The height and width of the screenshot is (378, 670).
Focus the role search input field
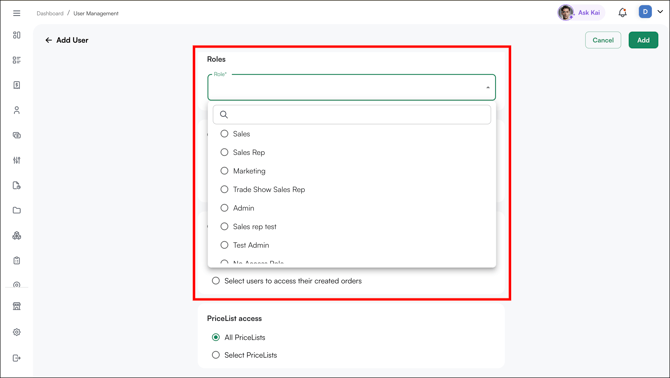click(352, 114)
